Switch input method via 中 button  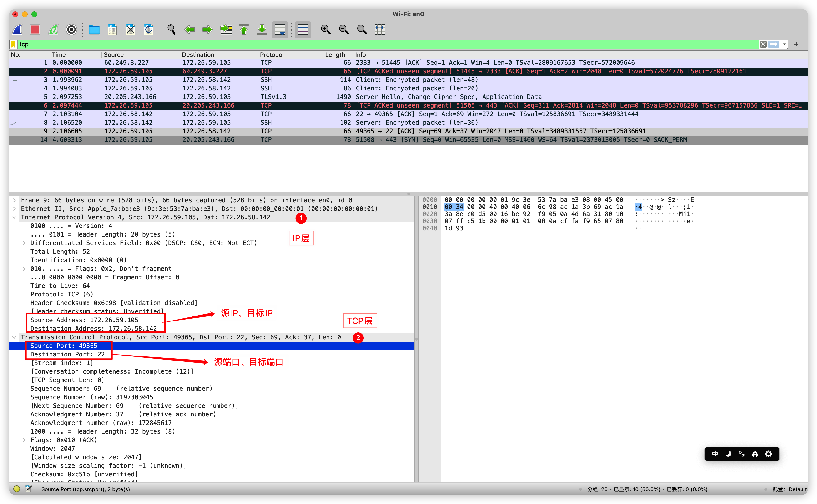point(715,454)
